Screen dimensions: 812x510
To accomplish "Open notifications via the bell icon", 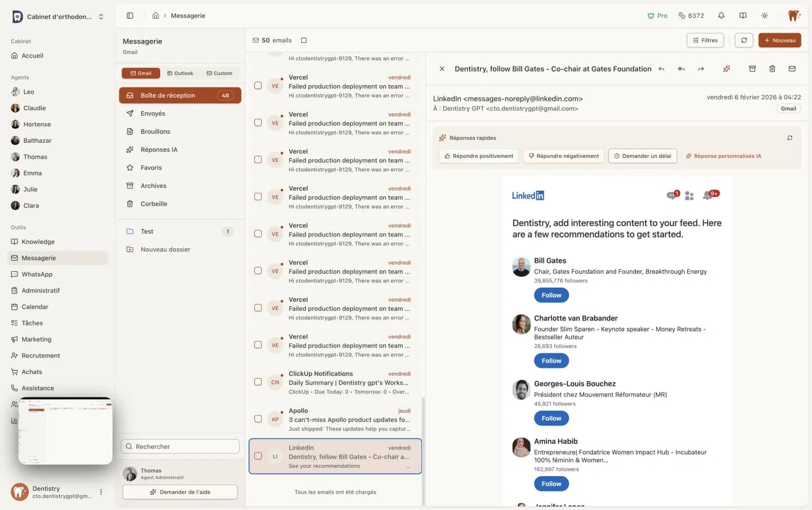I will click(x=721, y=15).
